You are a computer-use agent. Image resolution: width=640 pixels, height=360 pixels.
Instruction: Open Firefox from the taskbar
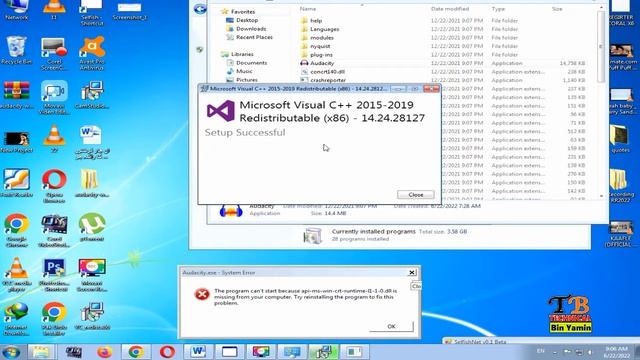click(104, 352)
